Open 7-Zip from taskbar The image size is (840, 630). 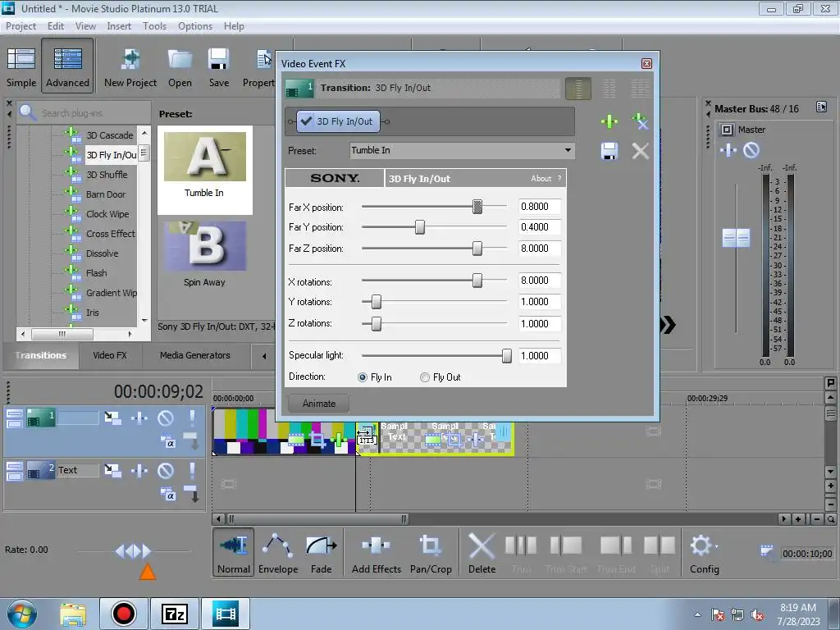(x=175, y=614)
